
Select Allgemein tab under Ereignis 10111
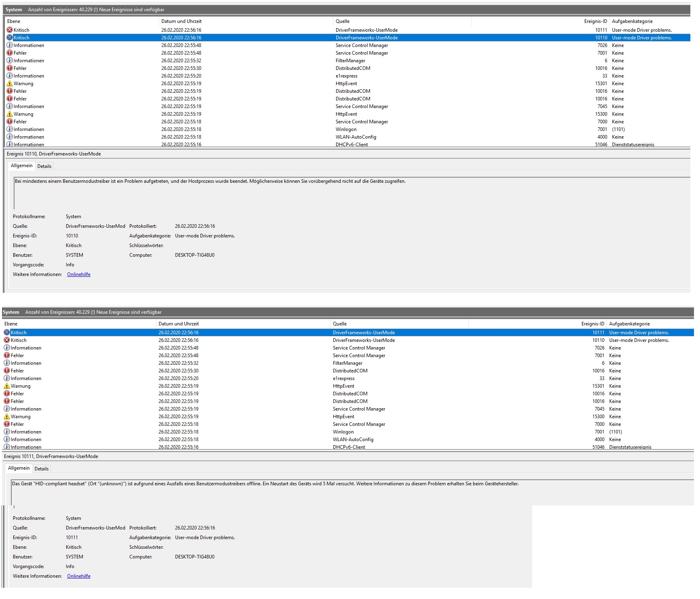click(x=19, y=468)
